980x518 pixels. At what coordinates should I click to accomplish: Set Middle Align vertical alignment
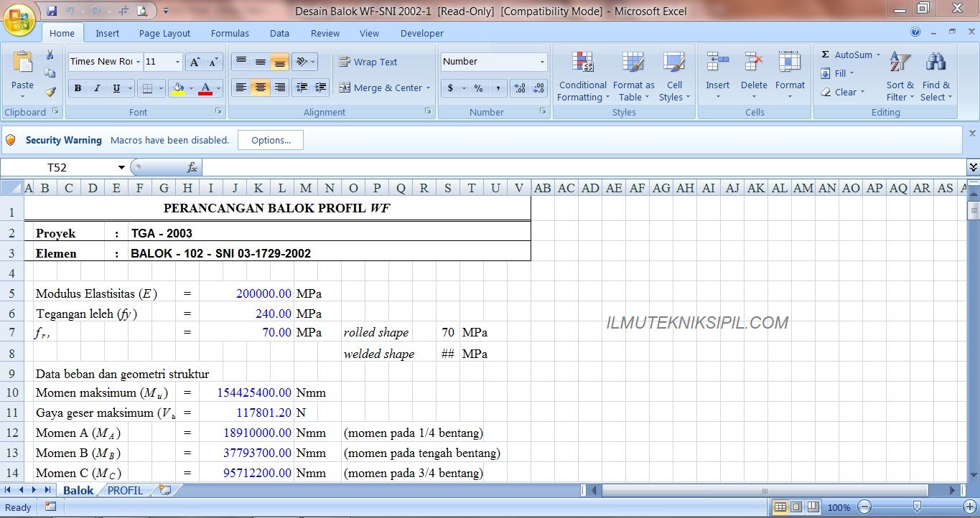pos(261,62)
